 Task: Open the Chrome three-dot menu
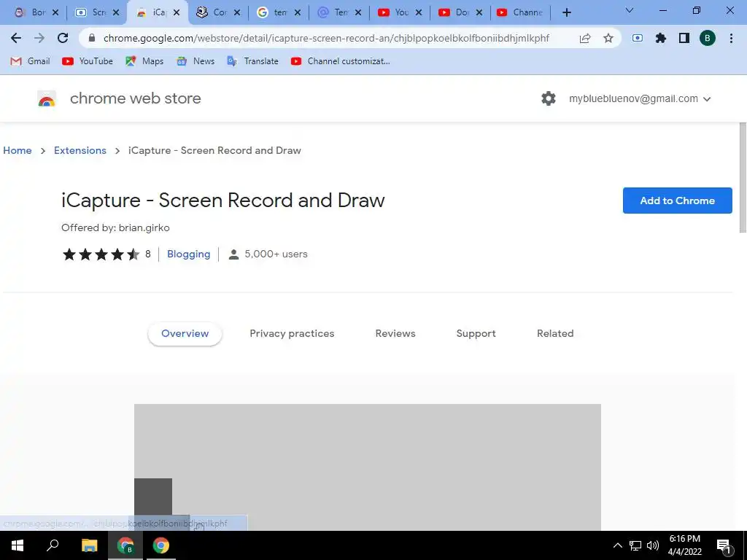(x=731, y=38)
